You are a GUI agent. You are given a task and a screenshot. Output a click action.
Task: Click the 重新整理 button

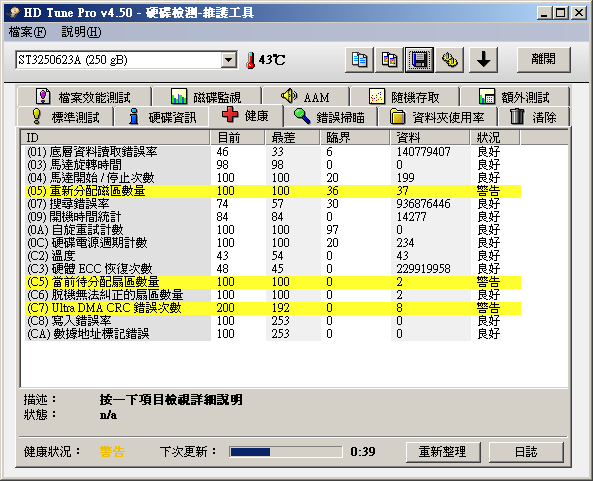point(443,452)
